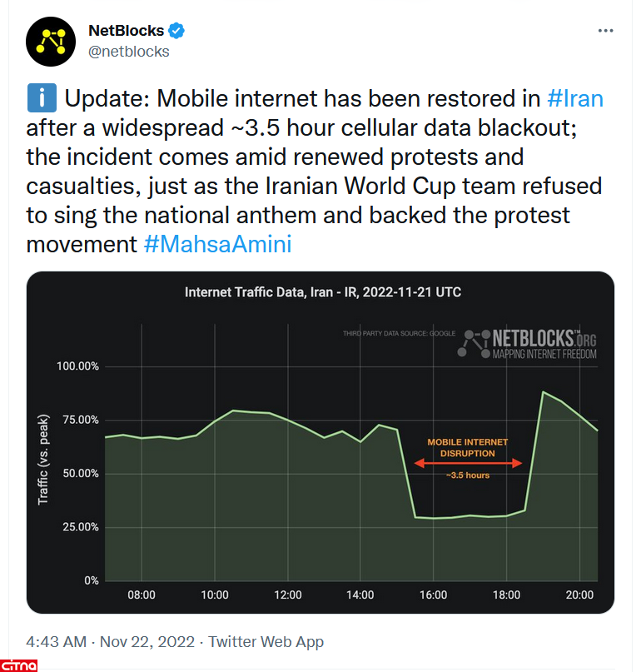
Task: Click the NetBlocks display name
Action: (x=126, y=32)
